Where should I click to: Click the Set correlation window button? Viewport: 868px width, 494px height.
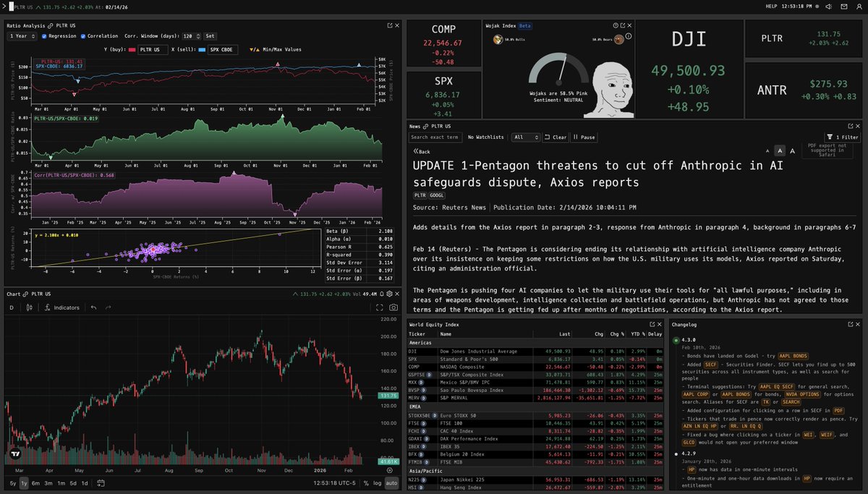[210, 35]
